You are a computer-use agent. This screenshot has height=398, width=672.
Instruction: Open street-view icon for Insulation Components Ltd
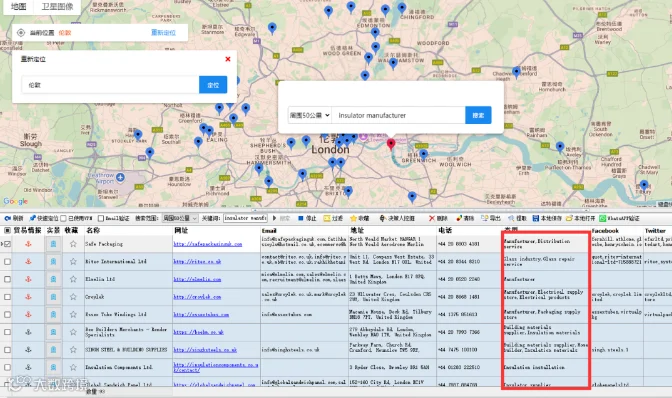click(x=53, y=367)
